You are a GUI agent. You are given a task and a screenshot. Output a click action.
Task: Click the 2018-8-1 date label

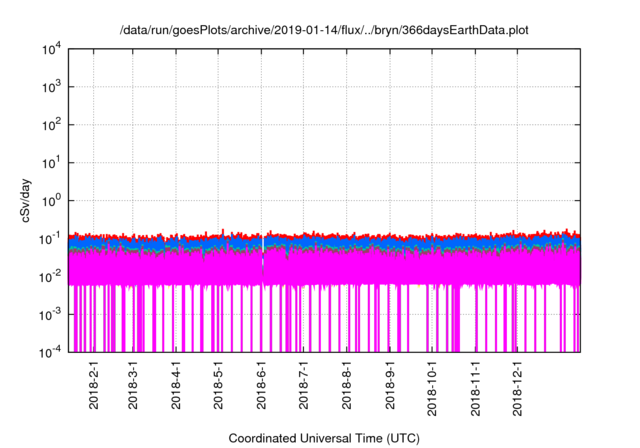347,385
